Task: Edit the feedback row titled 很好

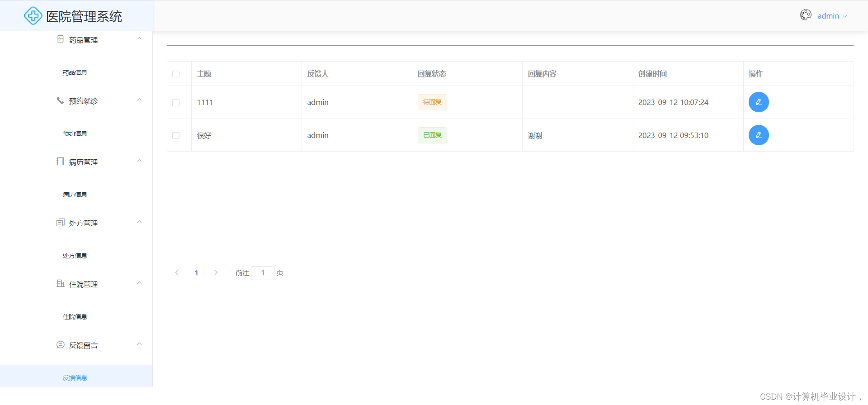Action: pos(759,135)
